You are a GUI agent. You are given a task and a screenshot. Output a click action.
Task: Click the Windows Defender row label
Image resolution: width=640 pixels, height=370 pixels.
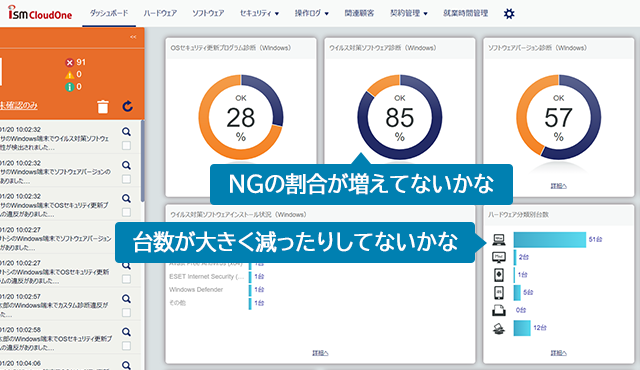pos(196,290)
